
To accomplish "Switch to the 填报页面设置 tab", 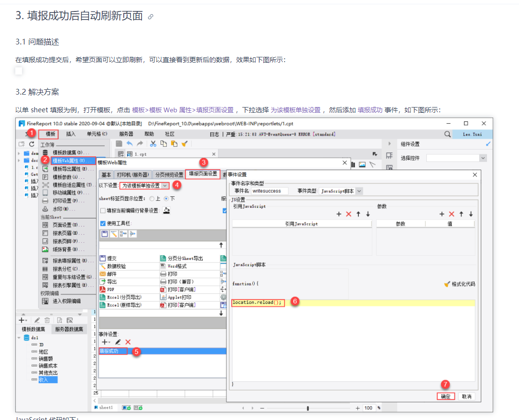I will (203, 174).
